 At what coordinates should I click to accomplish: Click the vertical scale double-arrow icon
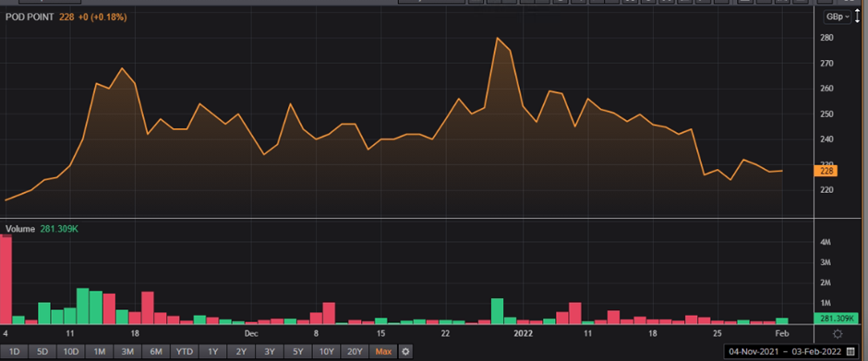pyautogui.click(x=858, y=16)
